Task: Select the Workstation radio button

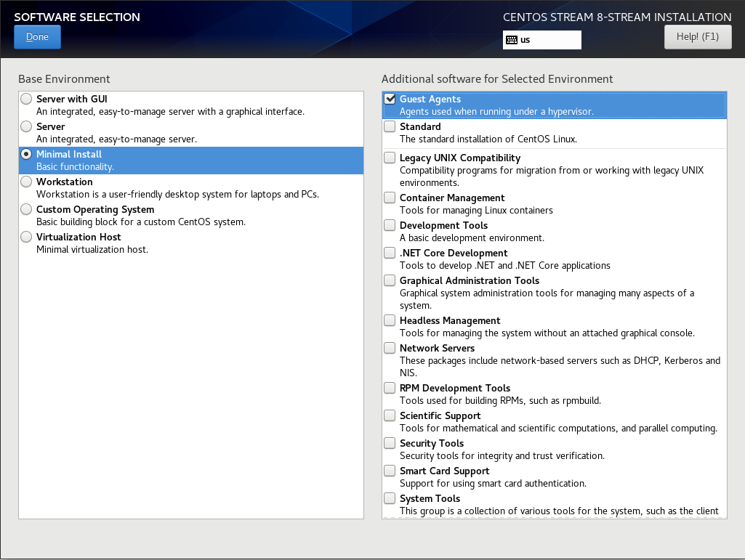Action: 26,182
